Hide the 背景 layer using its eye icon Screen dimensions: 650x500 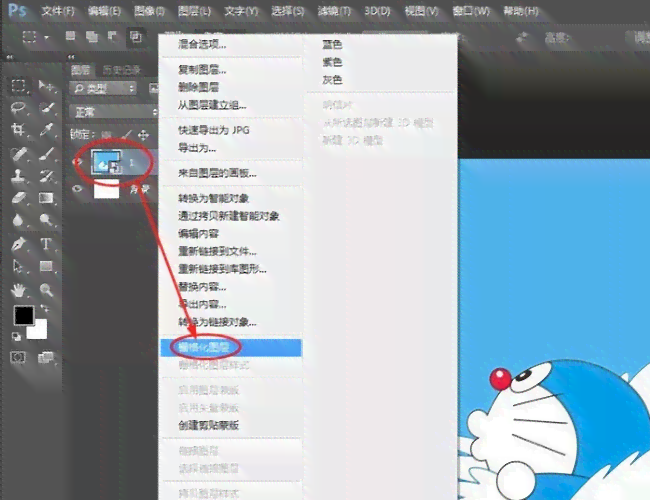(x=77, y=189)
